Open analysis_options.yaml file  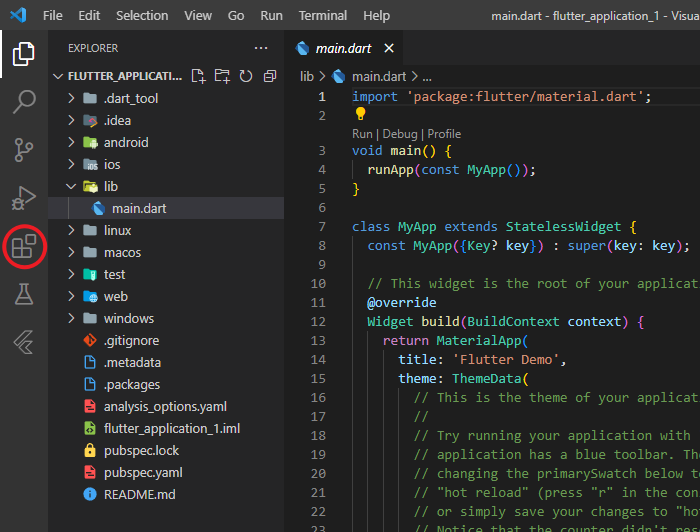pos(165,407)
